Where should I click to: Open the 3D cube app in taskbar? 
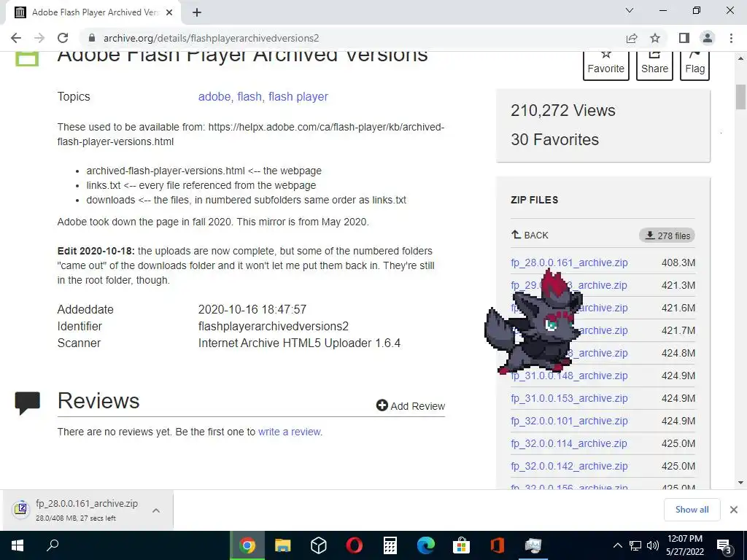318,545
